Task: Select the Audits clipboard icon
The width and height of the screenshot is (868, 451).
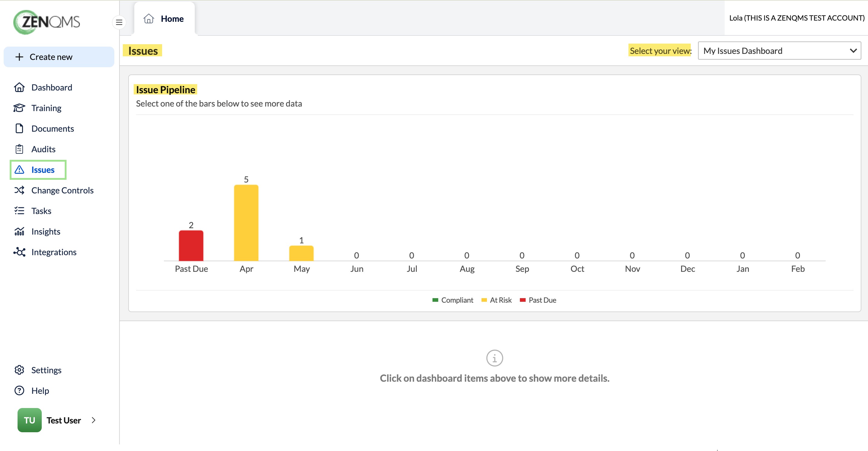Action: tap(19, 149)
